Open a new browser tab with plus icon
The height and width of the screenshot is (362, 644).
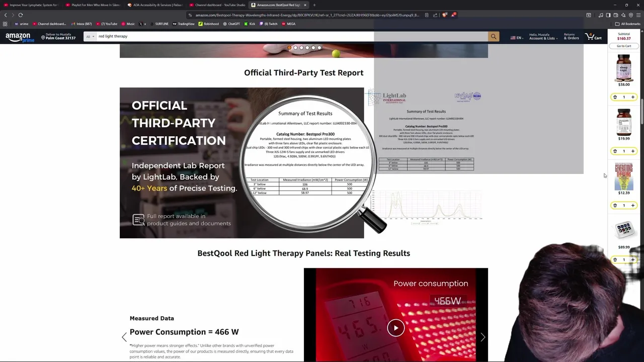(x=314, y=5)
